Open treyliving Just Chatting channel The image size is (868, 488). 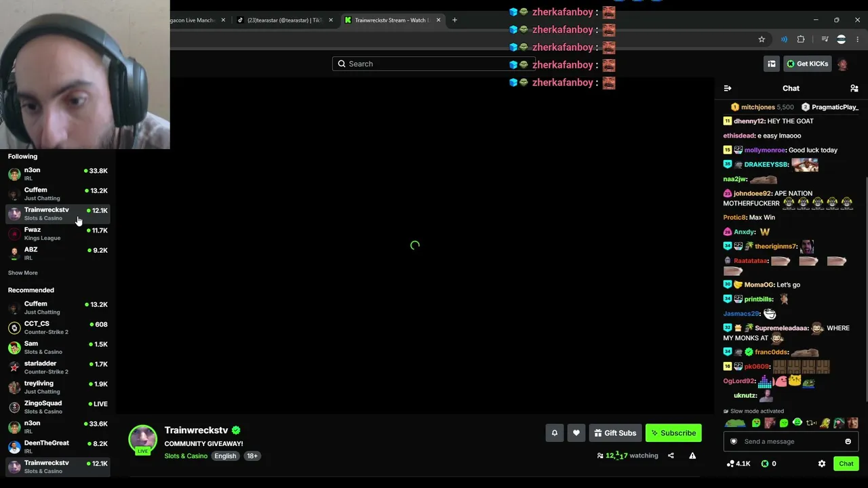[58, 387]
